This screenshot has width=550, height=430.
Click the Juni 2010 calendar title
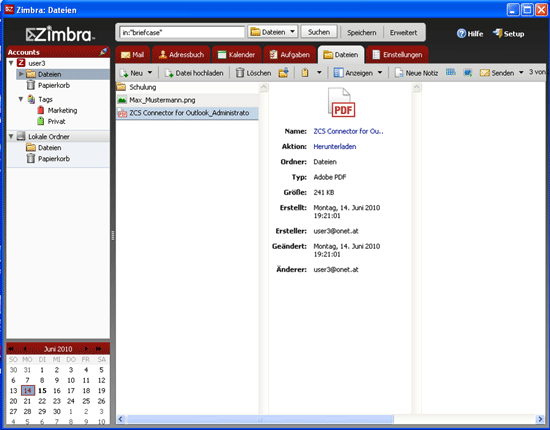point(58,349)
